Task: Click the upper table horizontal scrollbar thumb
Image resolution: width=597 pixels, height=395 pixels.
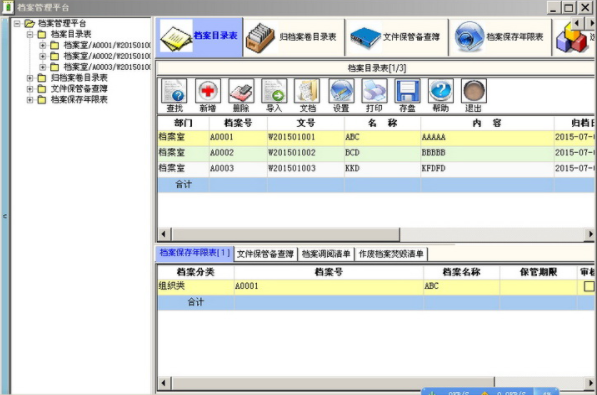Action: click(286, 234)
